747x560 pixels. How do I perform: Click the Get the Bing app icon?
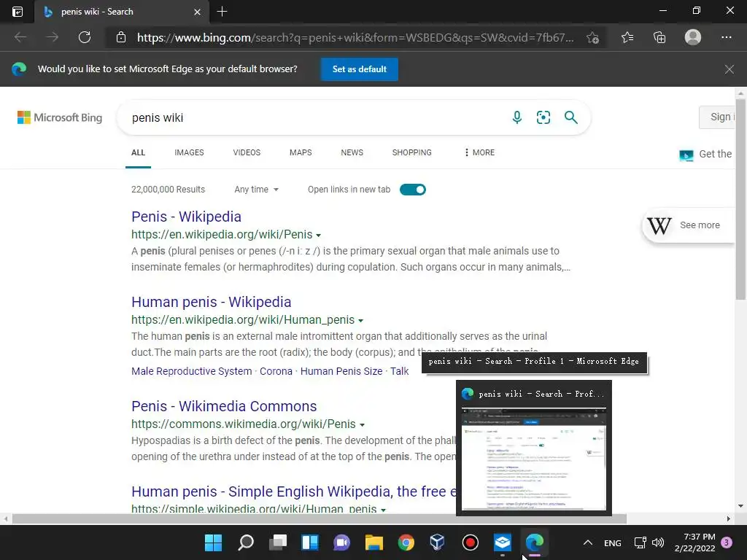(686, 155)
